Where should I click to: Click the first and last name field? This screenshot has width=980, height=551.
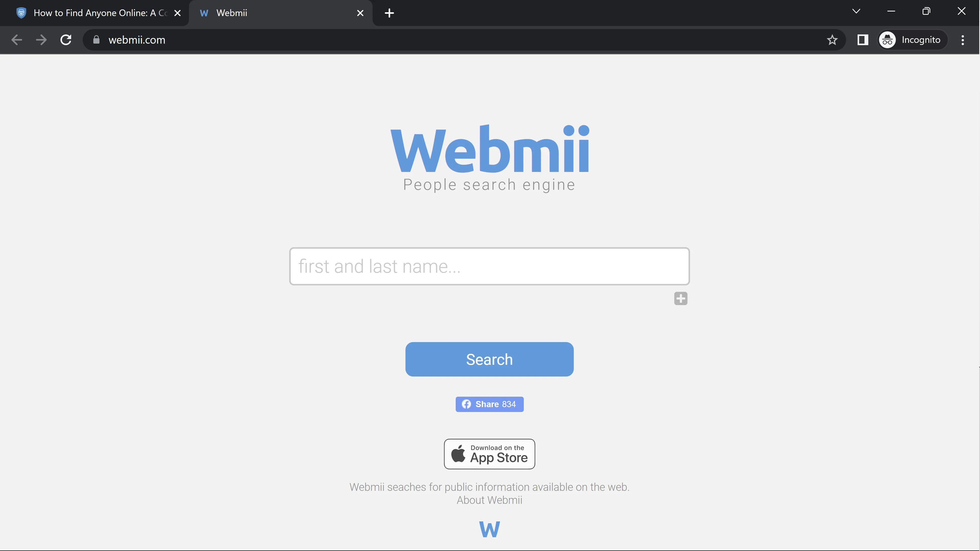[x=489, y=266]
